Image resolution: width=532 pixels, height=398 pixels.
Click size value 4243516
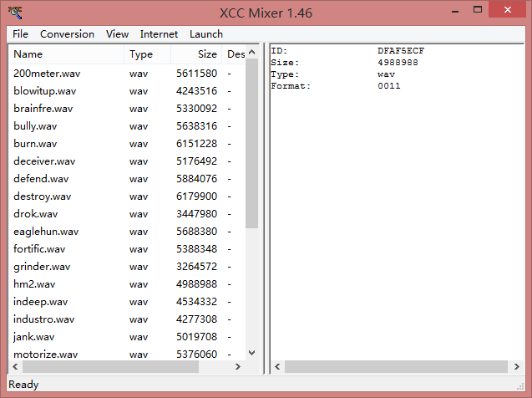click(x=197, y=91)
